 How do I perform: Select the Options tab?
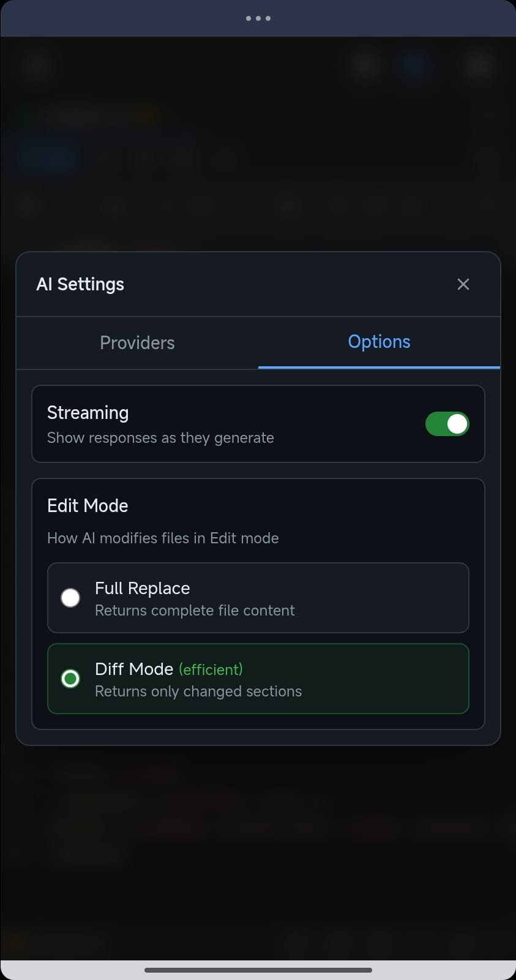[379, 342]
